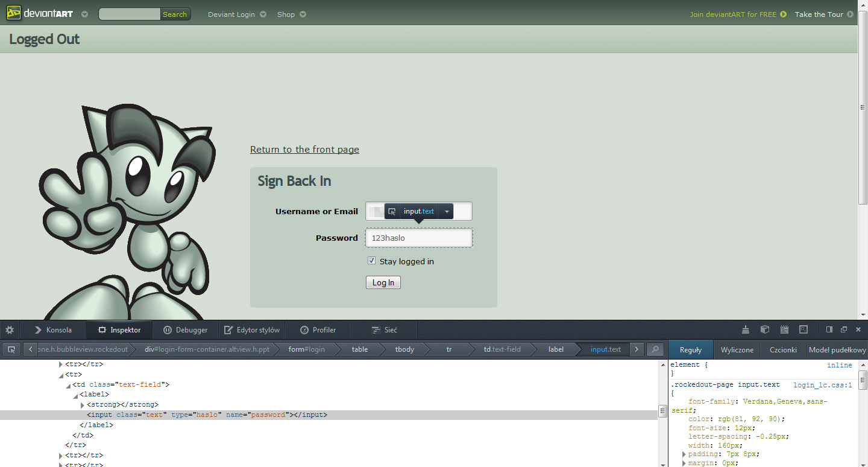Click the Log In button
Image resolution: width=868 pixels, height=467 pixels.
[x=383, y=282]
